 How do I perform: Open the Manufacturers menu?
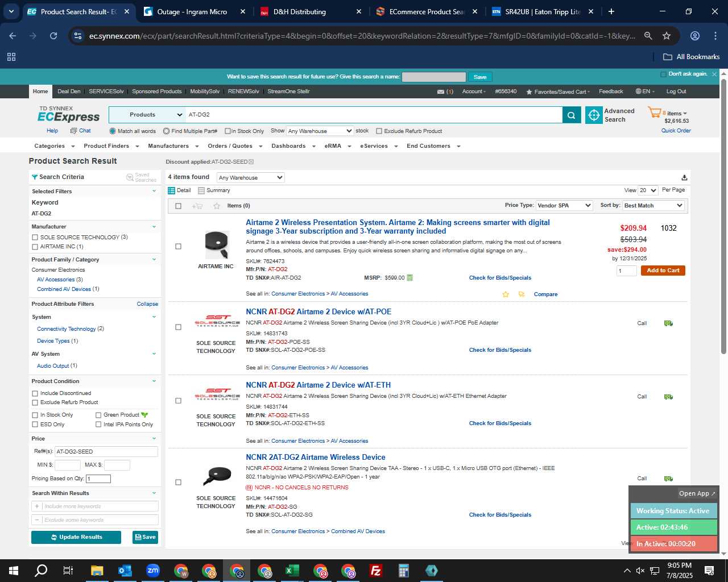pyautogui.click(x=172, y=146)
